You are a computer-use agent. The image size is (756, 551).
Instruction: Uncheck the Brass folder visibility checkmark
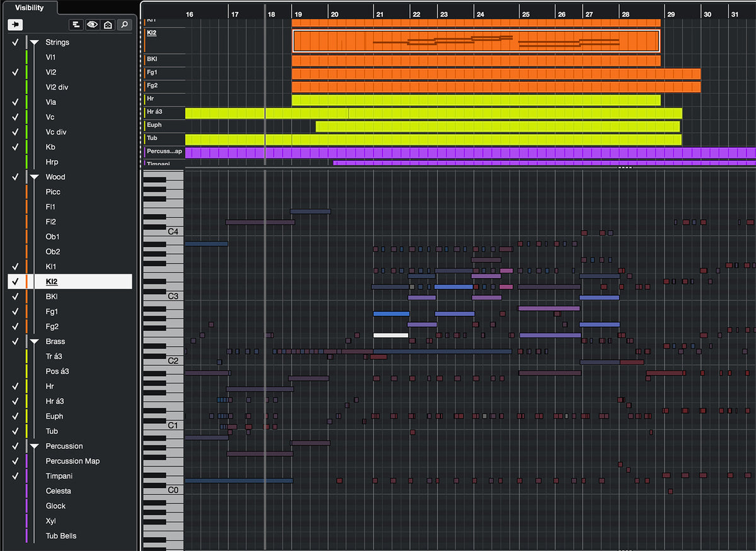15,342
